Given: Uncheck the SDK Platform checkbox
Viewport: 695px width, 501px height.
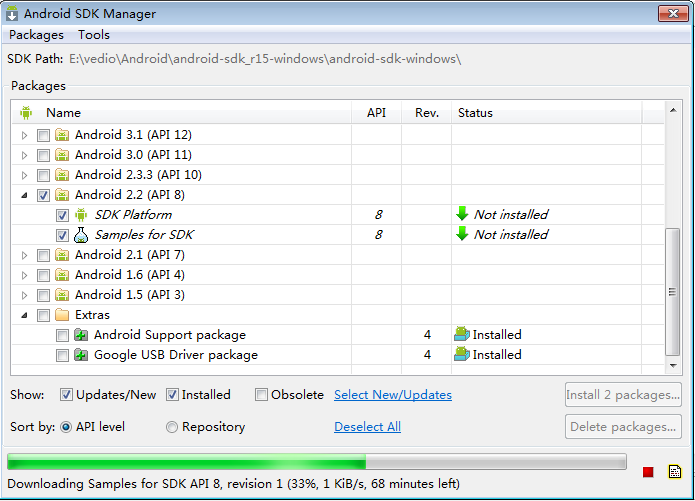Looking at the screenshot, I should tap(62, 215).
